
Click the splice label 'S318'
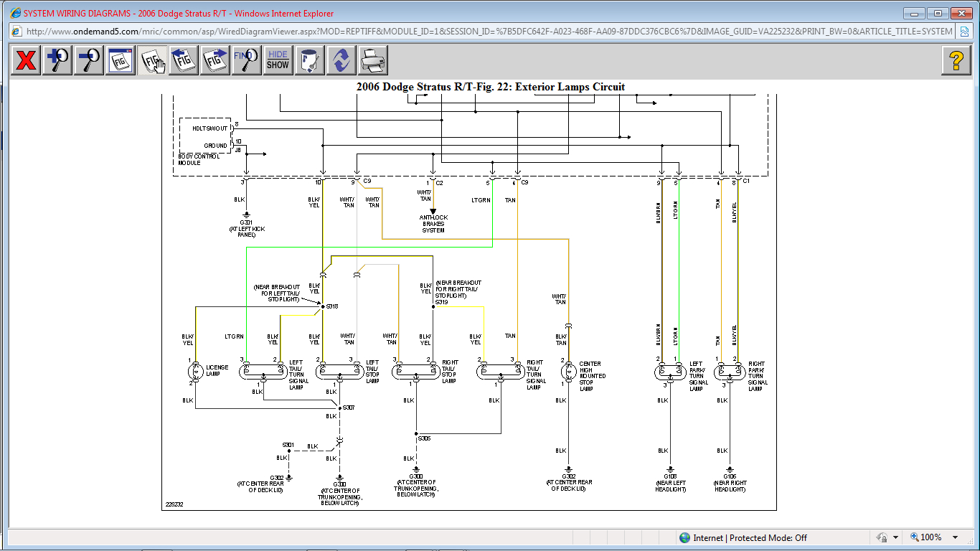[x=331, y=306]
